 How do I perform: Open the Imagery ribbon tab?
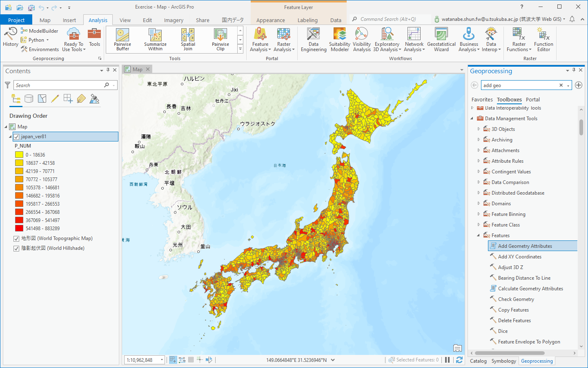pos(174,20)
